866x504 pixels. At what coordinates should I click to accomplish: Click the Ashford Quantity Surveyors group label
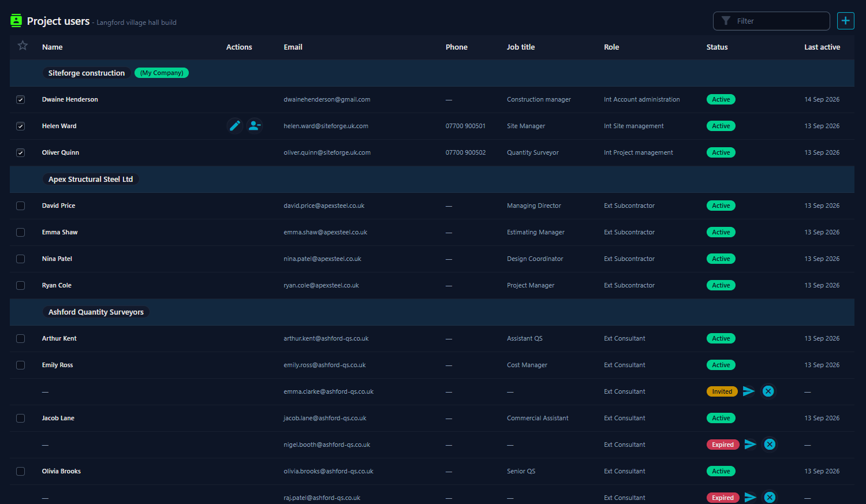[x=96, y=312]
